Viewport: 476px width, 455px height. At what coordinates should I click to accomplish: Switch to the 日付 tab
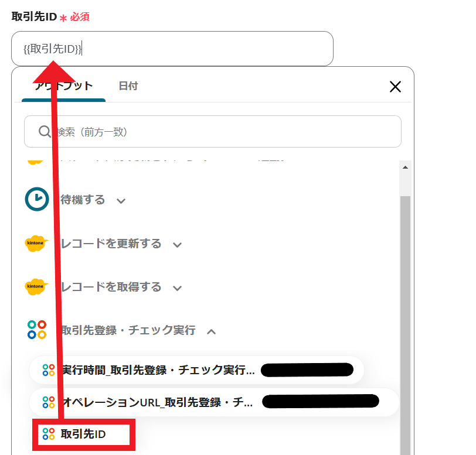[x=128, y=86]
